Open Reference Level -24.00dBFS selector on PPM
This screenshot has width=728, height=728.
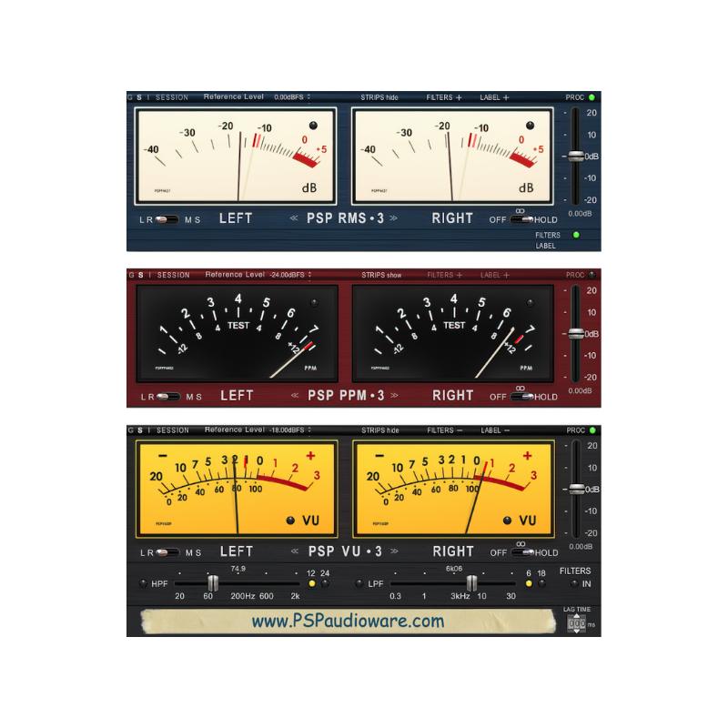click(290, 275)
